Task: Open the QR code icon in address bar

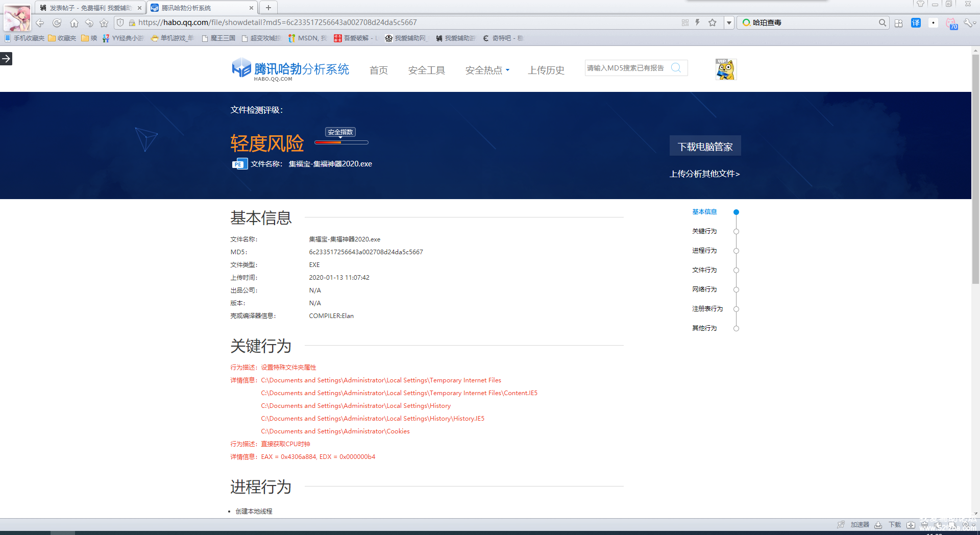Action: pyautogui.click(x=685, y=22)
